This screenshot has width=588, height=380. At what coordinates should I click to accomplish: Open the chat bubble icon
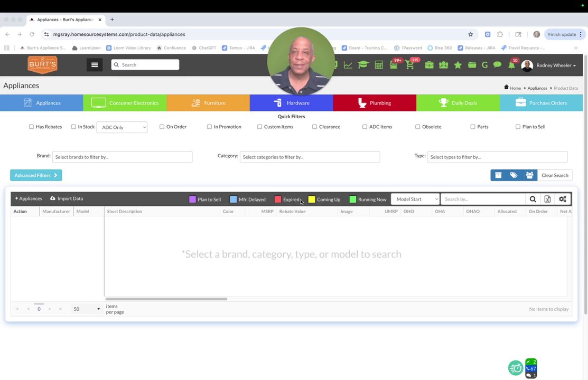(x=497, y=65)
